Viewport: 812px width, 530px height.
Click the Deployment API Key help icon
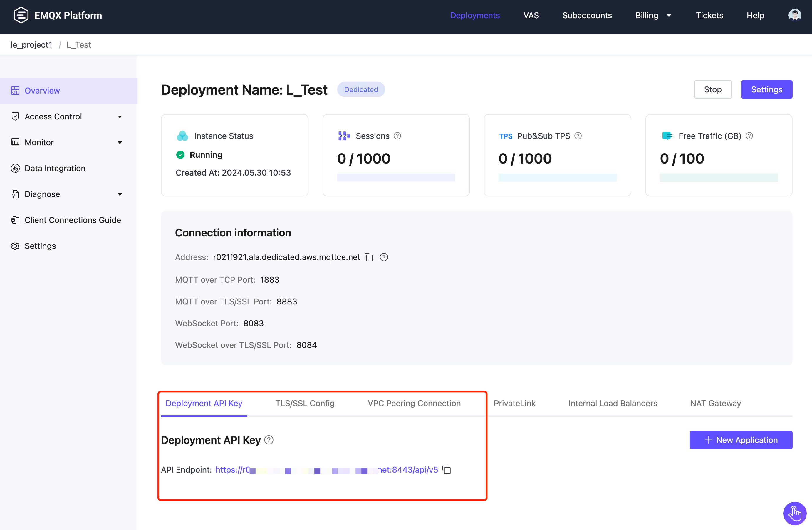coord(269,440)
